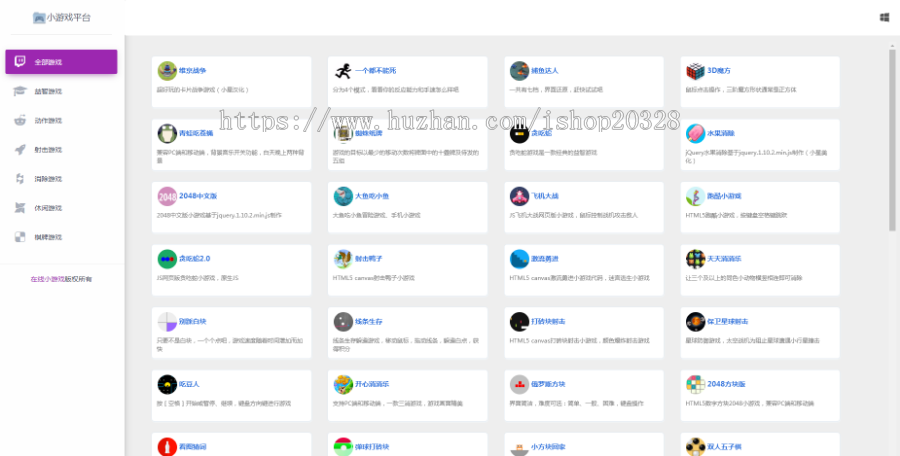
Task: Click description "贪吃蛇游戏是一款经典的益智游戏"
Action: tap(553, 153)
